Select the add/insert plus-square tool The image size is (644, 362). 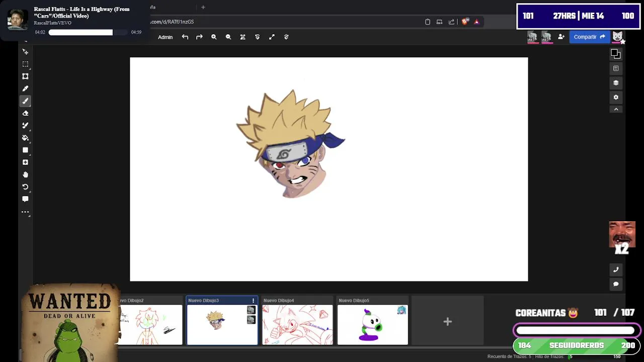click(25, 162)
